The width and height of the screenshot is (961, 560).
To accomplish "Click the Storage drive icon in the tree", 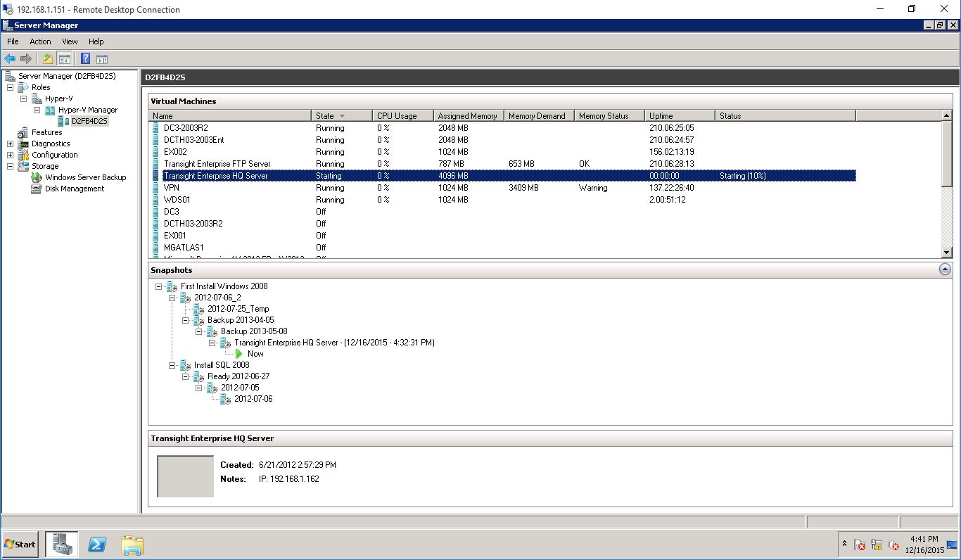I will pos(23,166).
